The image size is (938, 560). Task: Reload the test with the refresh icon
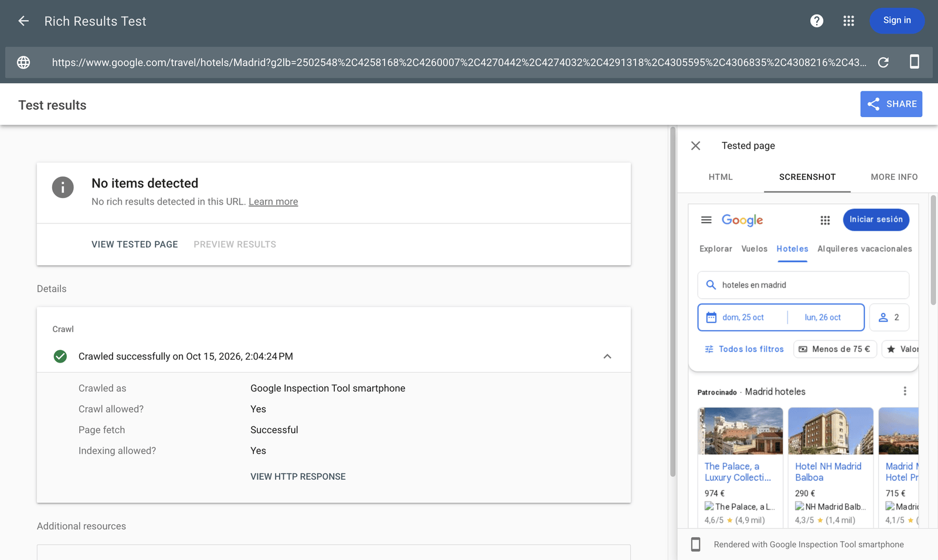pos(883,63)
